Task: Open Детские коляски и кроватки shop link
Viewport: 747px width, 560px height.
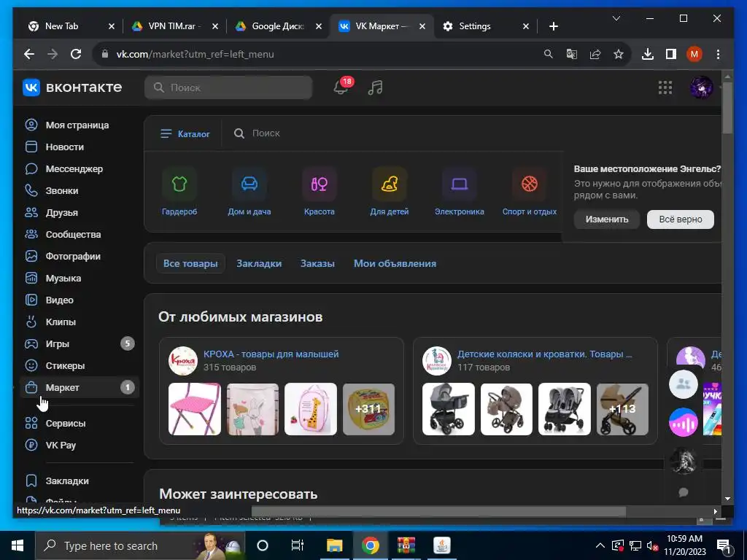Action: pyautogui.click(x=544, y=354)
